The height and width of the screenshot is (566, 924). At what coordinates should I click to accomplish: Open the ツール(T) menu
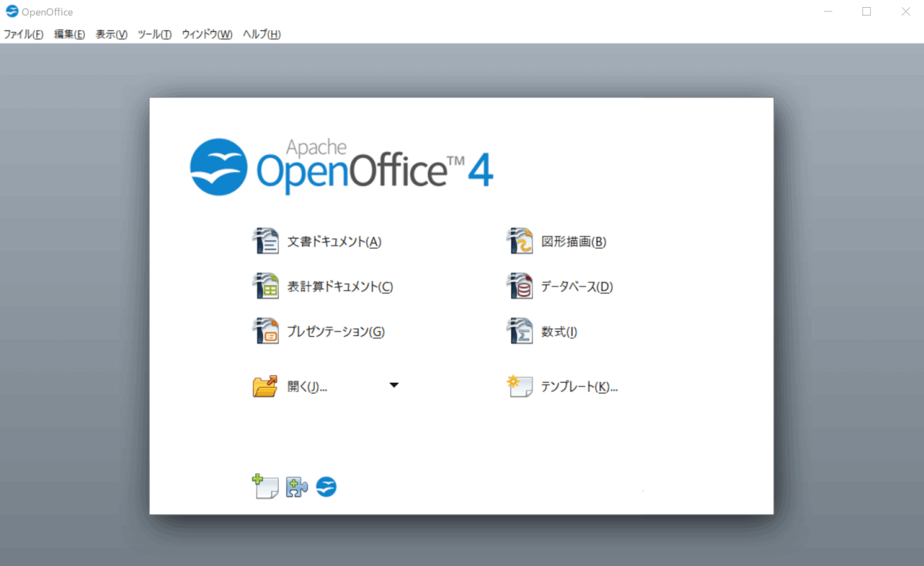(154, 34)
